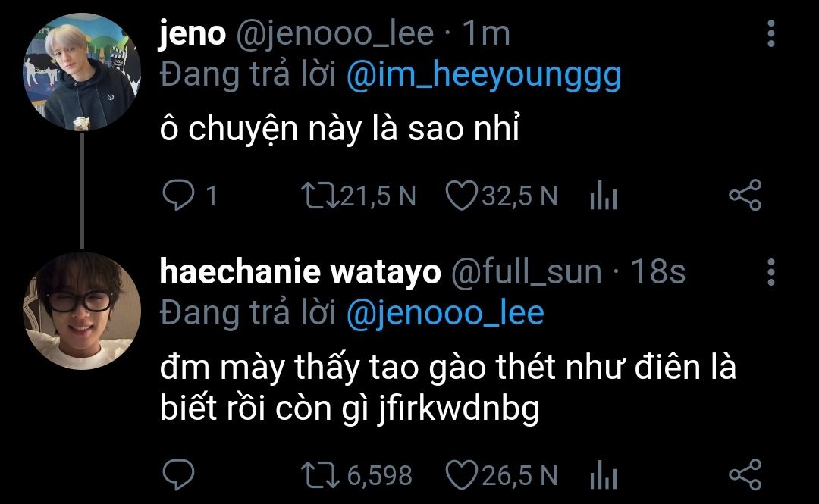
Task: Share jeno's tweet
Action: [x=744, y=196]
